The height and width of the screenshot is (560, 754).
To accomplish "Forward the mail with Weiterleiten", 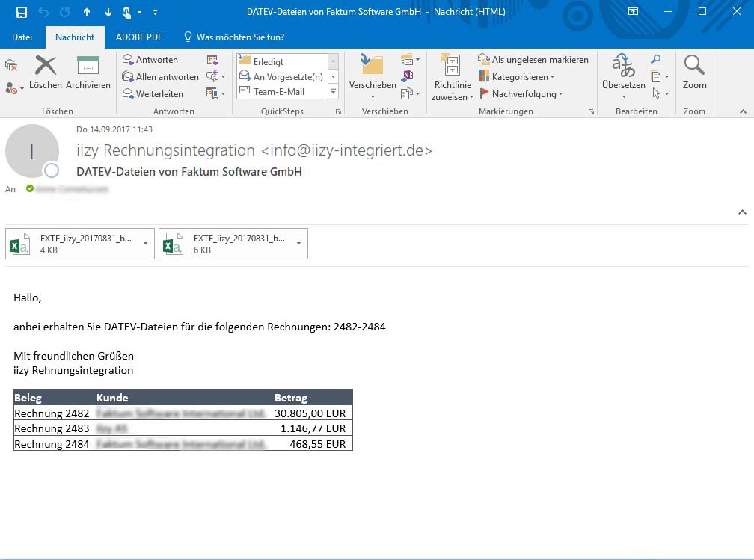I will (x=153, y=93).
